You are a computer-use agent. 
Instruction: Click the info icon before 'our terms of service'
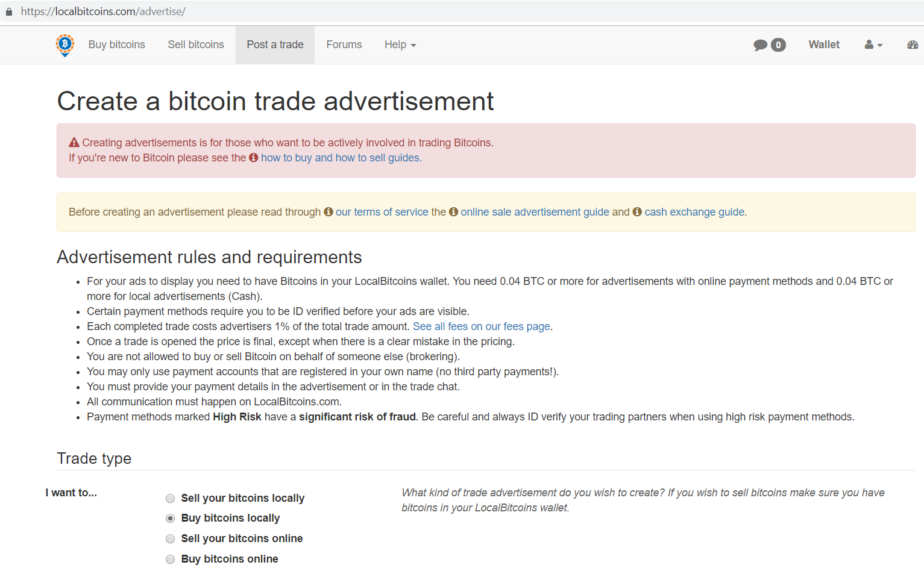point(328,212)
